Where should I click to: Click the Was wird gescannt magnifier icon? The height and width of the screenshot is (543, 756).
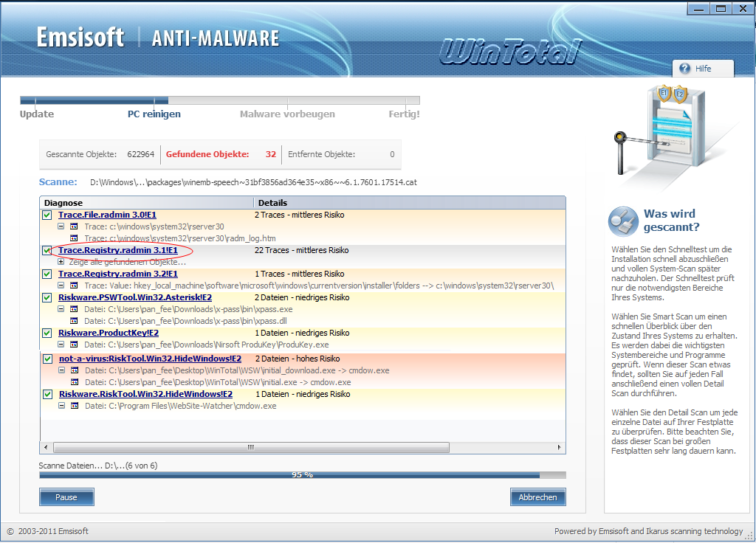click(623, 221)
